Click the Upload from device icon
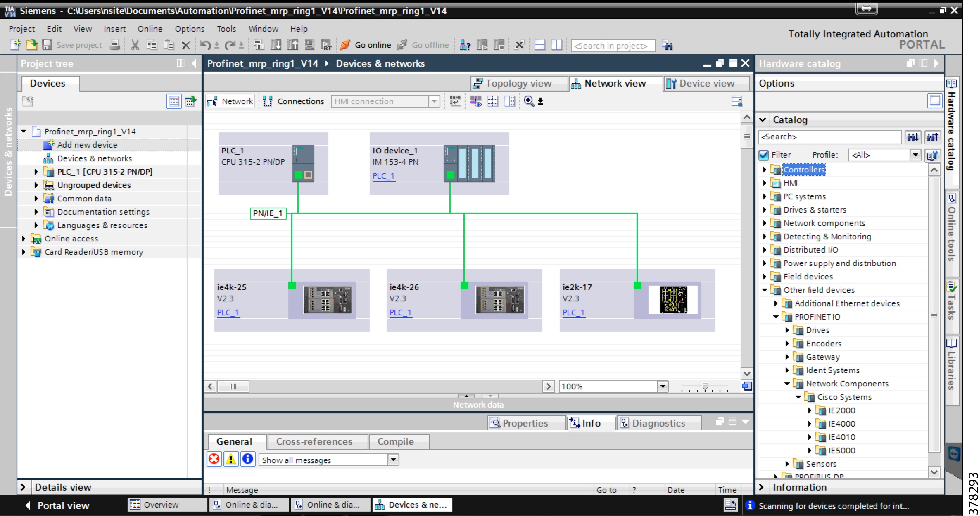 pos(292,45)
